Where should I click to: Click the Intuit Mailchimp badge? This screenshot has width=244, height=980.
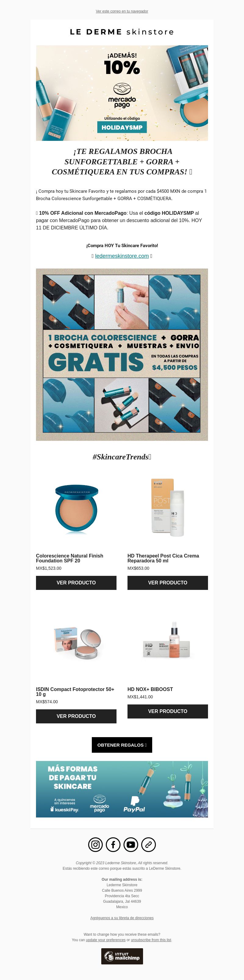coord(122,956)
